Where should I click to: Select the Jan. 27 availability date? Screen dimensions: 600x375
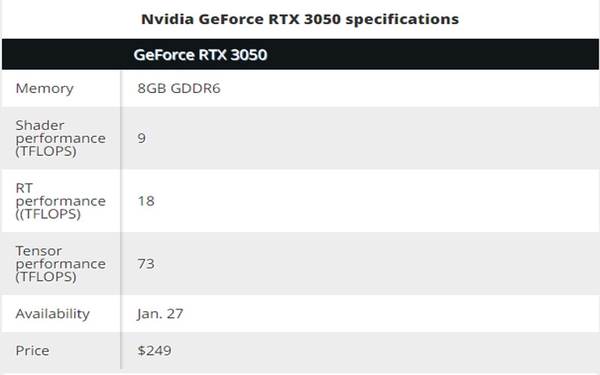click(x=160, y=314)
